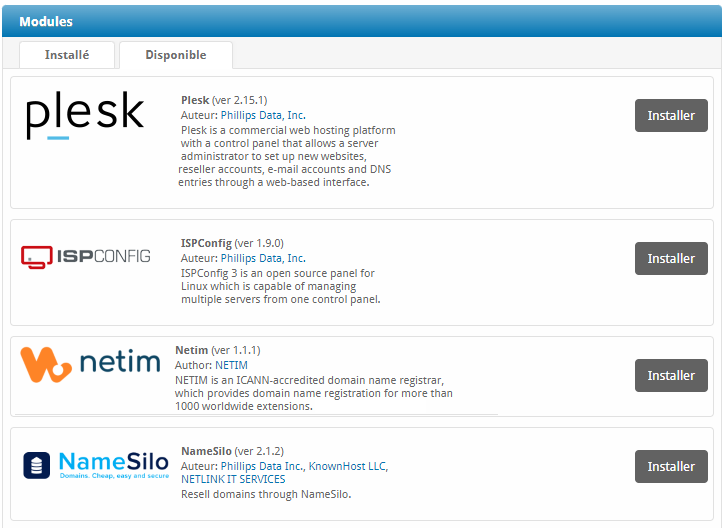Screen dimensions: 726x528
Task: Open the NETLINK IT SERVICES link
Action: click(x=233, y=479)
